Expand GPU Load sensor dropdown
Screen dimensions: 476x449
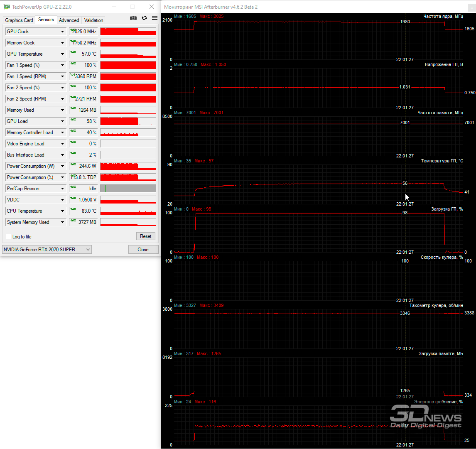coord(62,121)
